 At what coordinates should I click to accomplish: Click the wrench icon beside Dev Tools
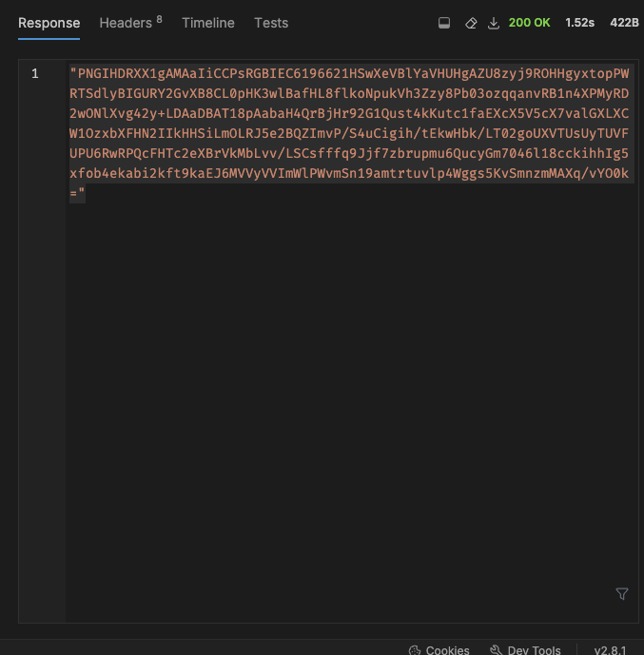[496, 650]
